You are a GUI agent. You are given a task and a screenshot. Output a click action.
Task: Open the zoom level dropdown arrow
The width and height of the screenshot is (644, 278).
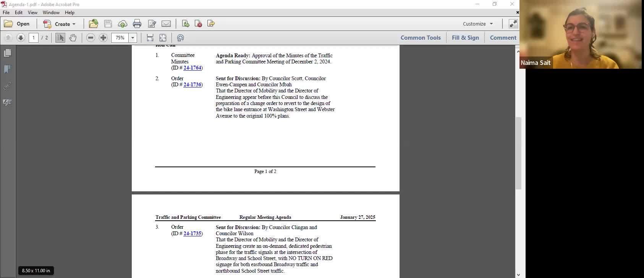[133, 37]
